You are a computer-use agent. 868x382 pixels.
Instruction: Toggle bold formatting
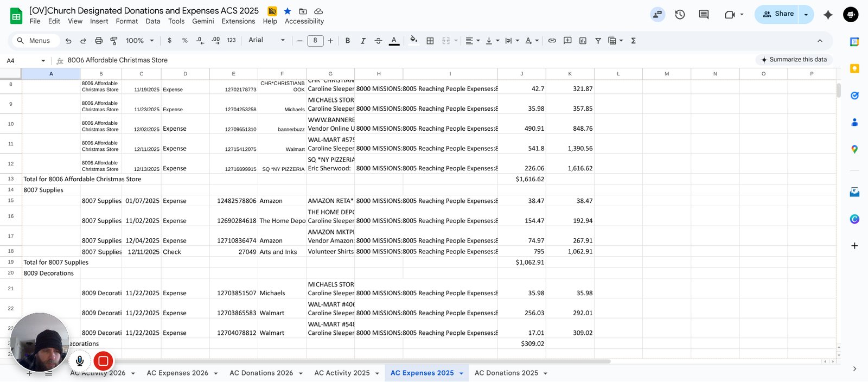(348, 41)
